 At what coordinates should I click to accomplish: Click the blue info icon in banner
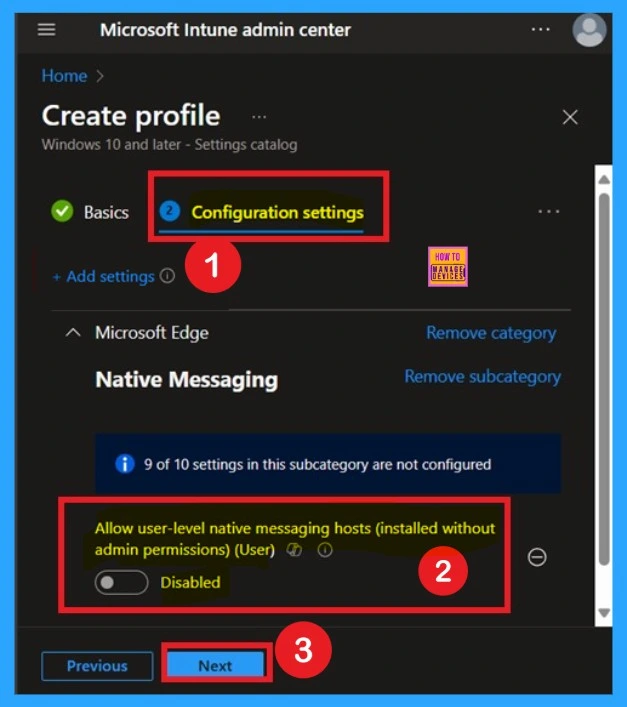(x=125, y=464)
